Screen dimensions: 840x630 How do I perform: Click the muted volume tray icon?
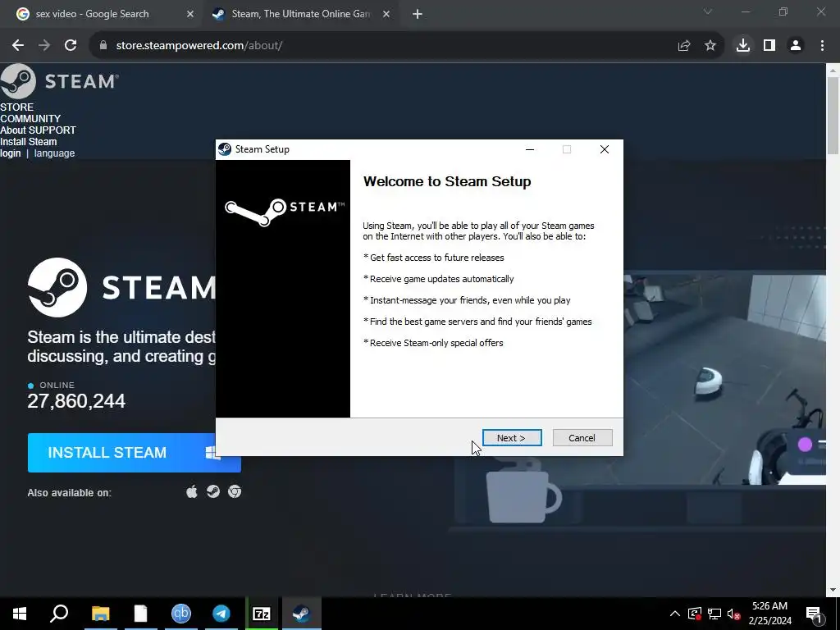pos(734,614)
